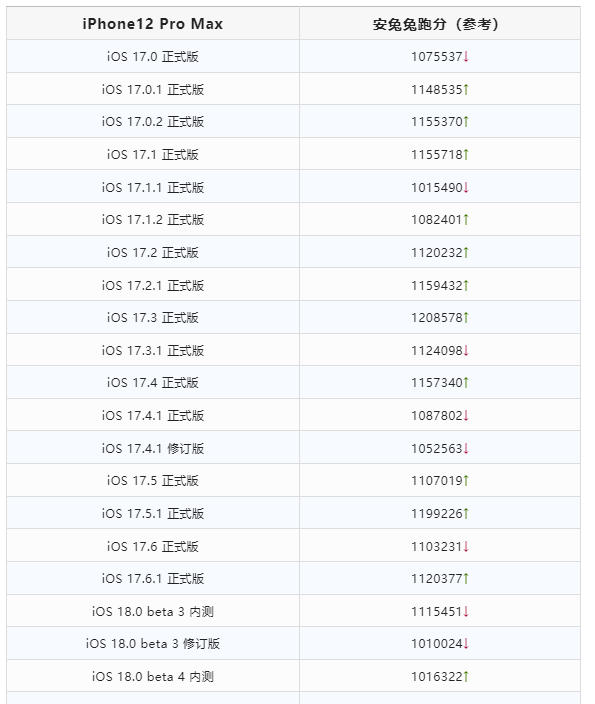Click the red down arrow beside 1124098

[466, 350]
